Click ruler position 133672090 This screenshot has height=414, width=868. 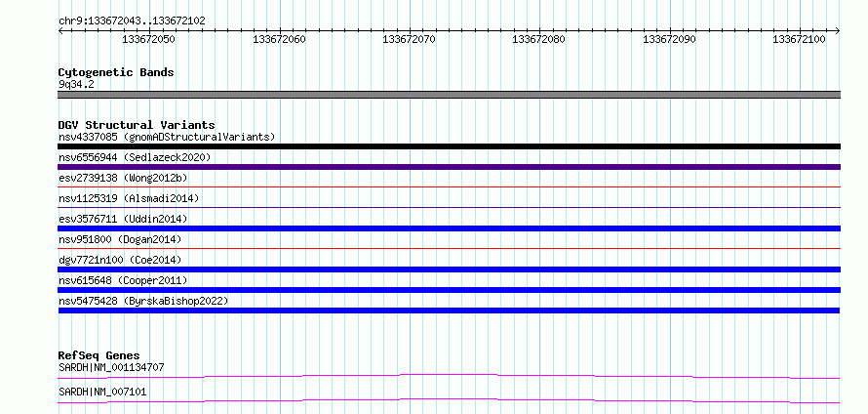(670, 39)
